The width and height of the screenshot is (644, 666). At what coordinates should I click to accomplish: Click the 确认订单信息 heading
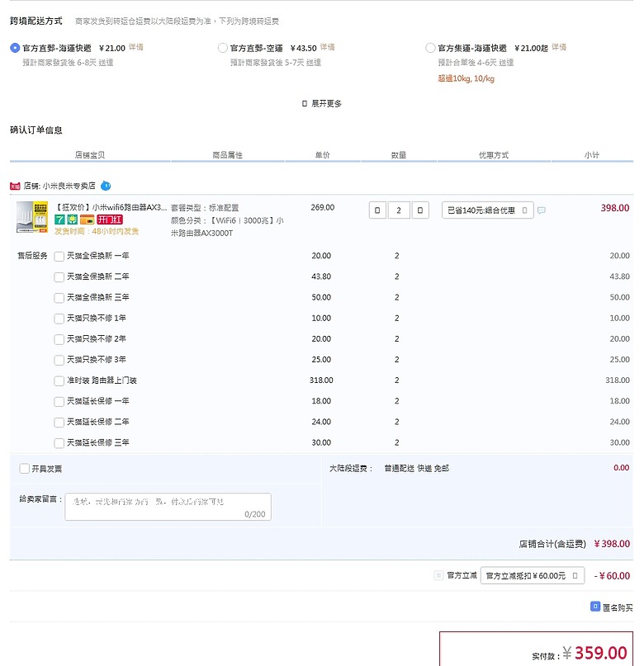click(x=36, y=130)
